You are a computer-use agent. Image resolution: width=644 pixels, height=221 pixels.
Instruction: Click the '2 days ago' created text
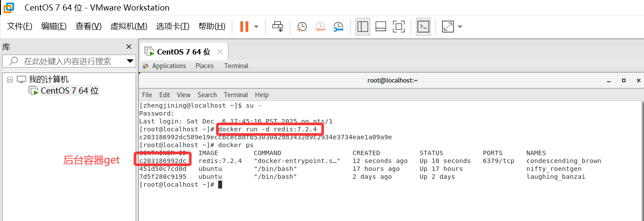372,177
